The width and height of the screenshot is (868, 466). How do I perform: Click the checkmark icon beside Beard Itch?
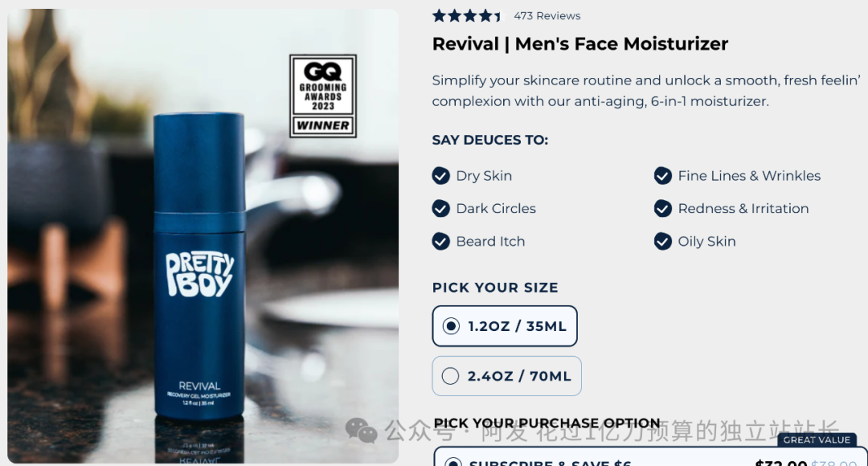tap(440, 242)
